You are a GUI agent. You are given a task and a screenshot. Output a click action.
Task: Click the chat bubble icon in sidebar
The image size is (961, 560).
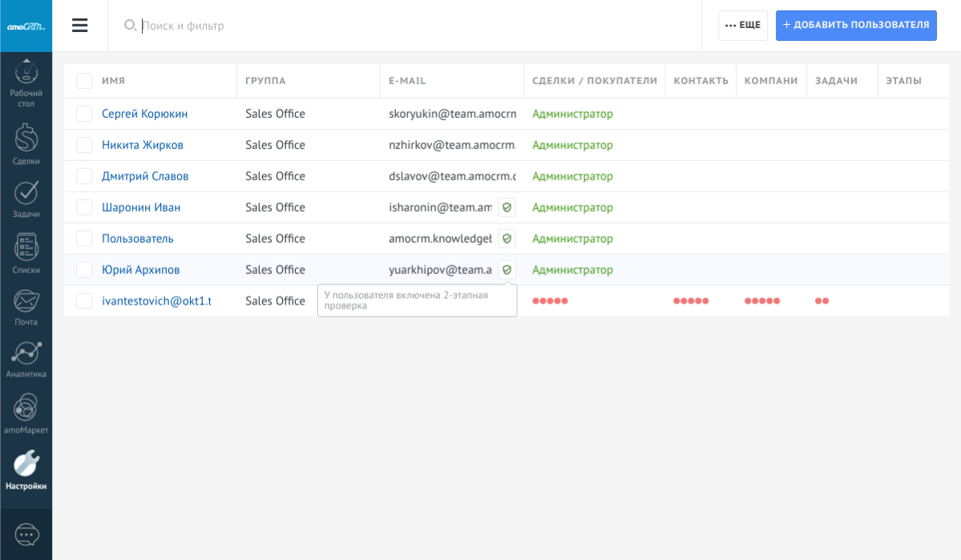[x=26, y=534]
